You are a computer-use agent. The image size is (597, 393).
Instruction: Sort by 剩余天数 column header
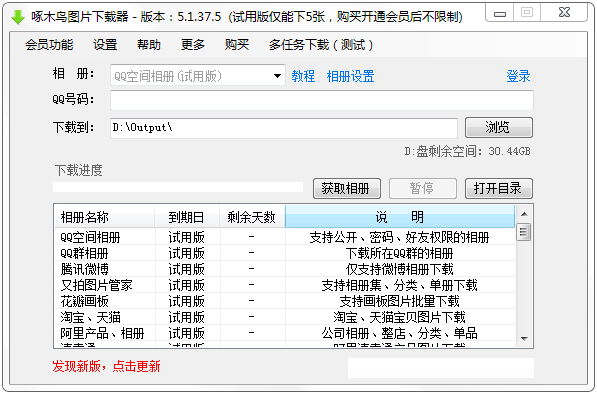click(252, 217)
